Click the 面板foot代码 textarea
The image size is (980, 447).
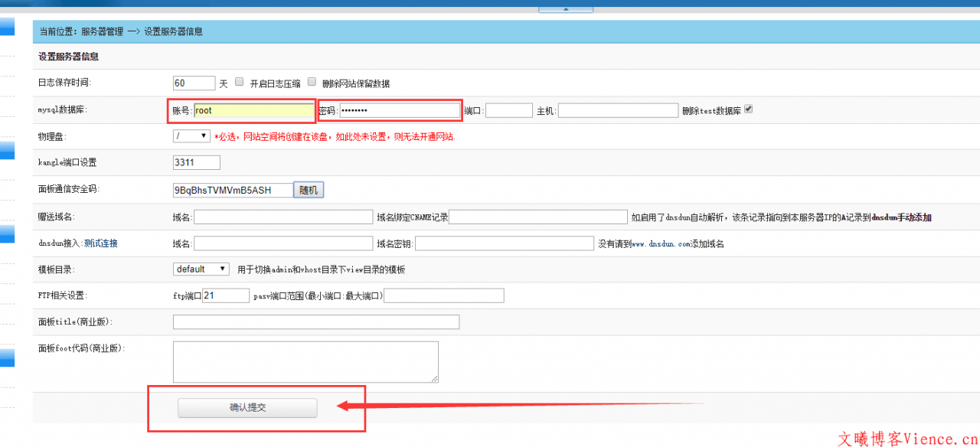305,361
